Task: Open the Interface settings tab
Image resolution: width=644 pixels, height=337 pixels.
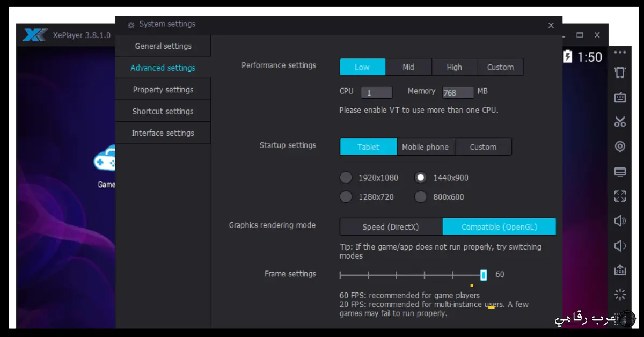Action: point(163,133)
